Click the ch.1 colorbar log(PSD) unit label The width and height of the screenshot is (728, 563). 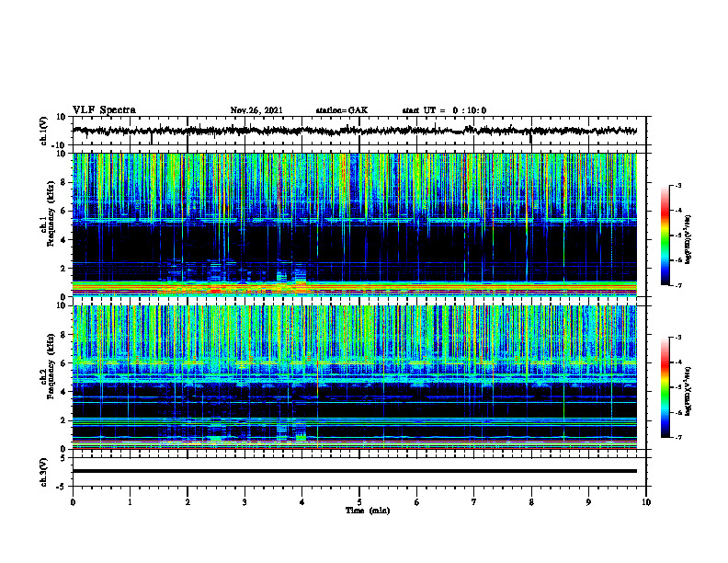688,239
